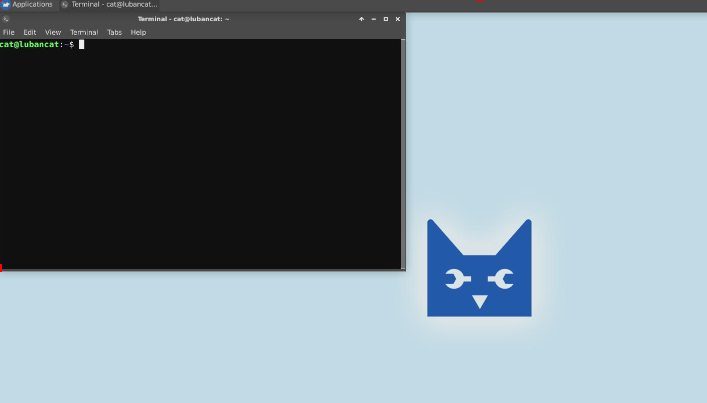Click the terminal scrollbar
Screen dimensions: 707x403
[x=403, y=154]
